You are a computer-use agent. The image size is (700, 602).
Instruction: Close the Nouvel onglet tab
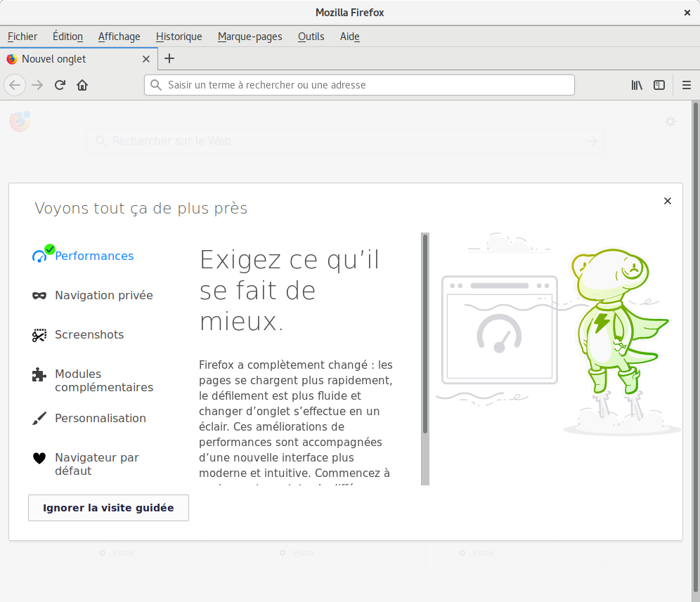pyautogui.click(x=146, y=59)
